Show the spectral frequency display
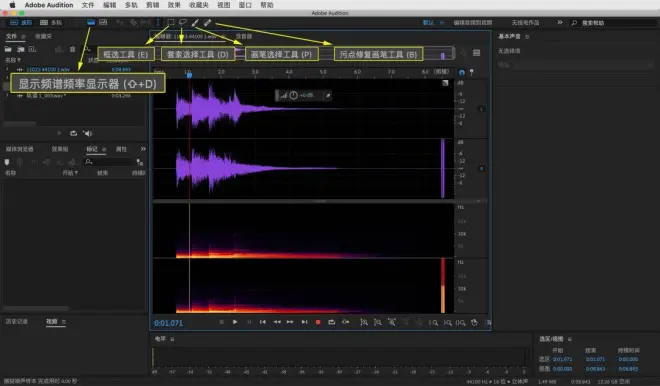 tap(91, 22)
